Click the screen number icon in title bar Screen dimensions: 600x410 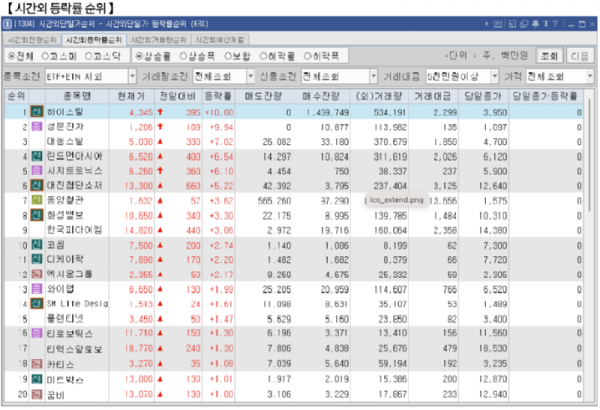(7, 24)
